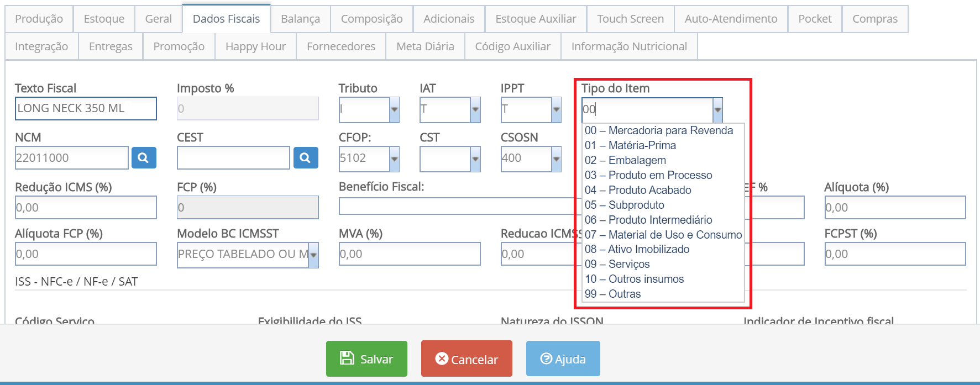The height and width of the screenshot is (385, 980).
Task: Switch to Estoque Auxiliar tab
Action: (x=536, y=19)
